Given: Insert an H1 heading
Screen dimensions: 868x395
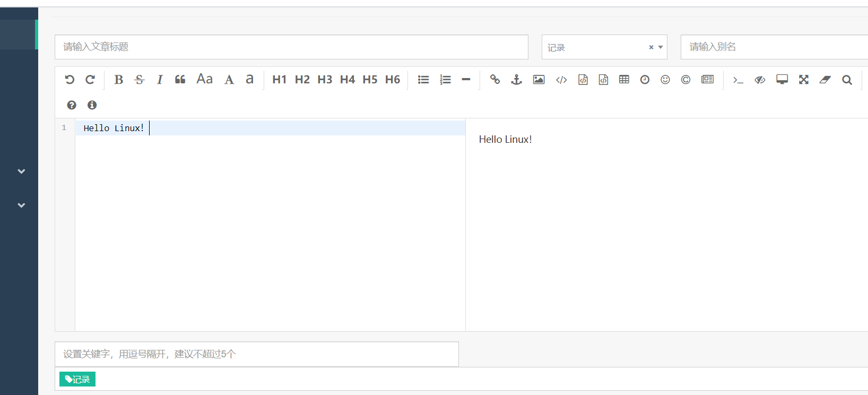Looking at the screenshot, I should coord(280,80).
